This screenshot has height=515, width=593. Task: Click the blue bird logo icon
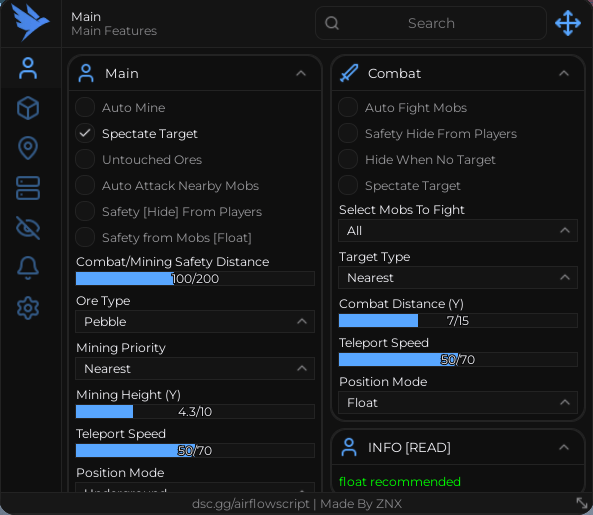click(30, 22)
